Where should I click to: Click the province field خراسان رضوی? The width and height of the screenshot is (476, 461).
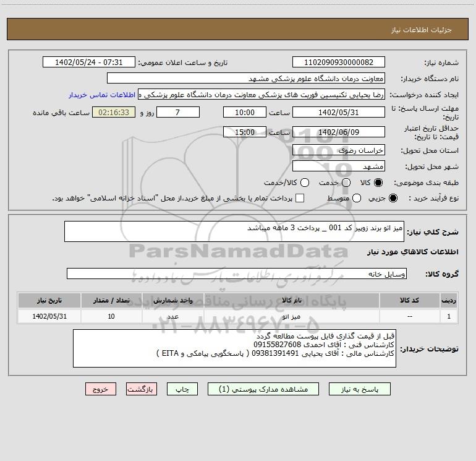(339, 150)
